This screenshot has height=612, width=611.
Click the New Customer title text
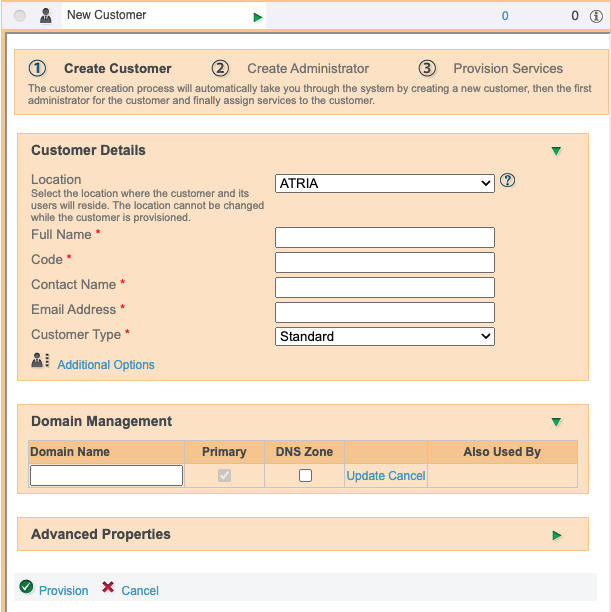[107, 15]
